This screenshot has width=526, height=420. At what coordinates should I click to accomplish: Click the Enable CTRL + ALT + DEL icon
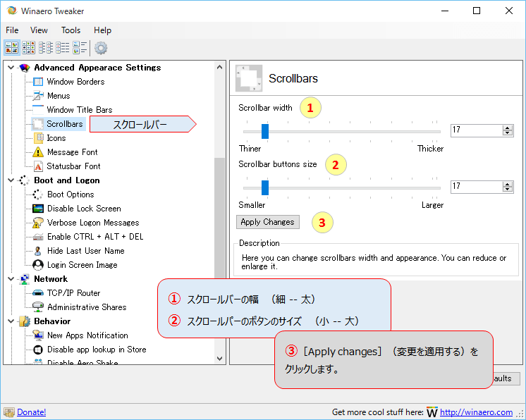38,237
